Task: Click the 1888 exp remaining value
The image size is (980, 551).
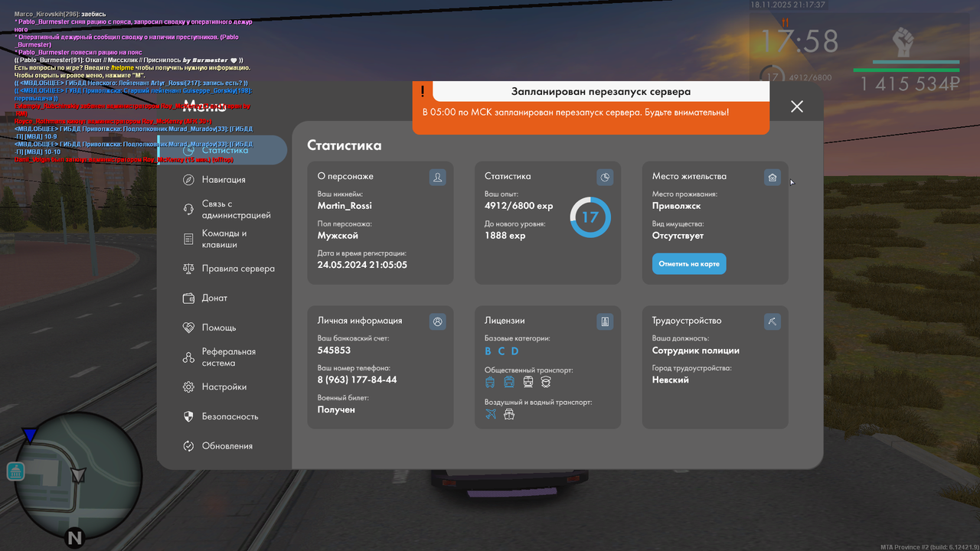Action: click(x=505, y=236)
